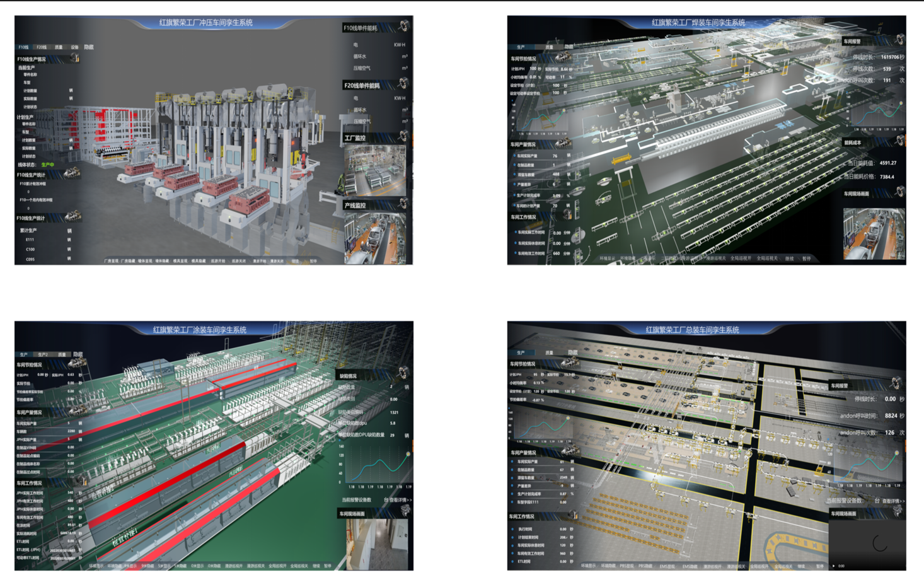Image resolution: width=924 pixels, height=587 pixels.
Task: Click the icon beside 工厂监控 header
Action: 403,136
